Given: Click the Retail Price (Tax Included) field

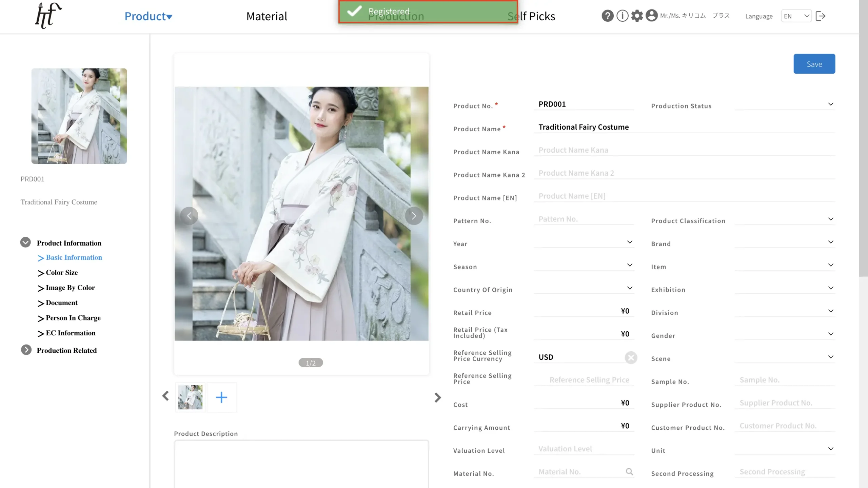Looking at the screenshot, I should tap(584, 334).
